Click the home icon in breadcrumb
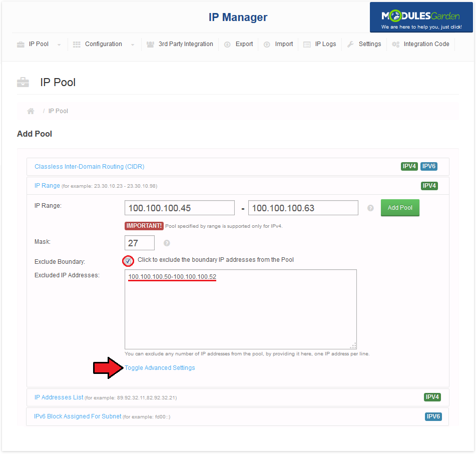 pyautogui.click(x=31, y=111)
